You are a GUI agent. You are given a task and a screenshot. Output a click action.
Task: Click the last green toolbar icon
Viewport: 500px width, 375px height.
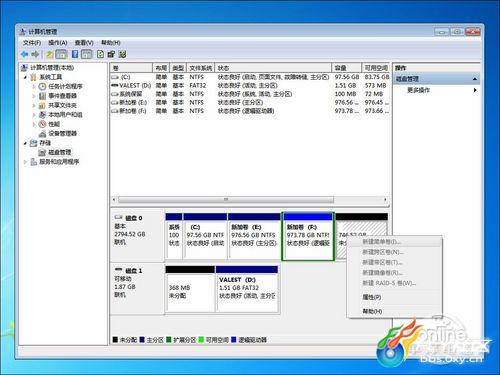(122, 54)
